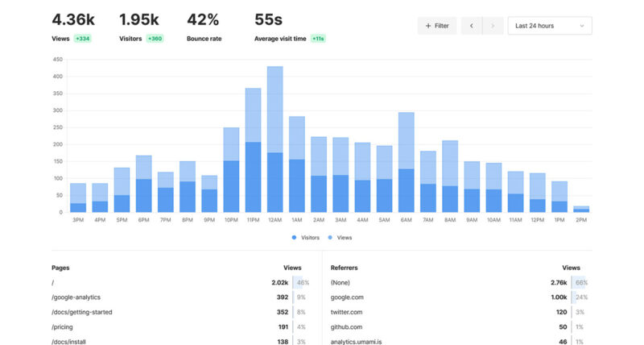Click the +360 visitors change badge

(x=155, y=39)
